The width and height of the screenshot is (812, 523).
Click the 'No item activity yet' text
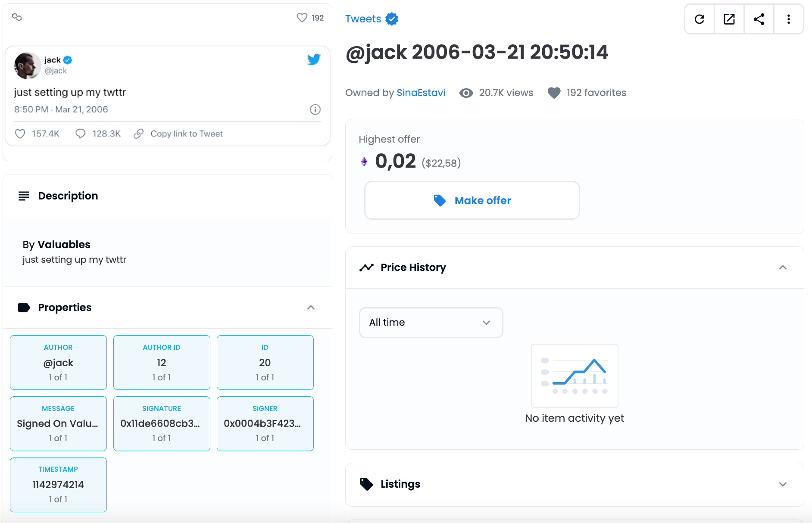575,418
